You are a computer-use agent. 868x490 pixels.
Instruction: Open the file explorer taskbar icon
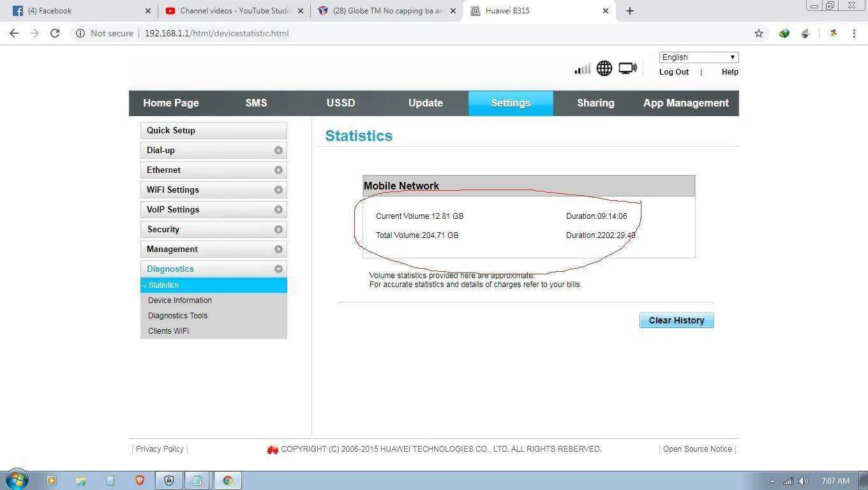tap(81, 480)
